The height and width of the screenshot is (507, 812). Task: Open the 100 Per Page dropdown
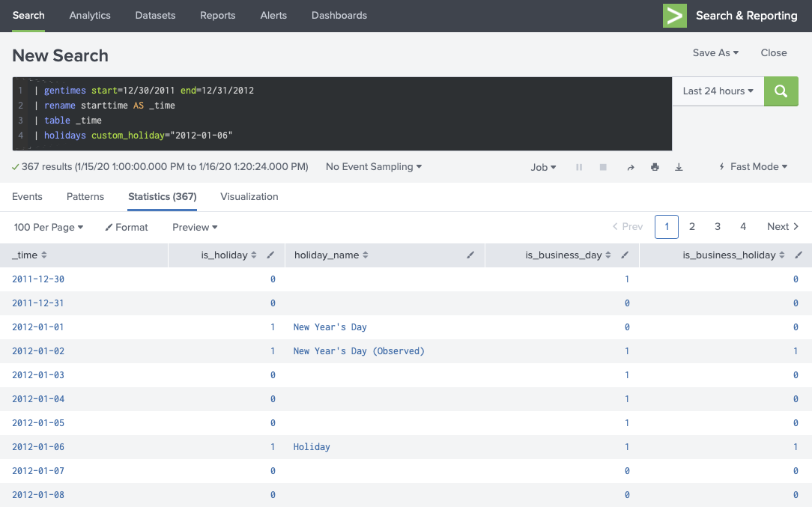[48, 228]
